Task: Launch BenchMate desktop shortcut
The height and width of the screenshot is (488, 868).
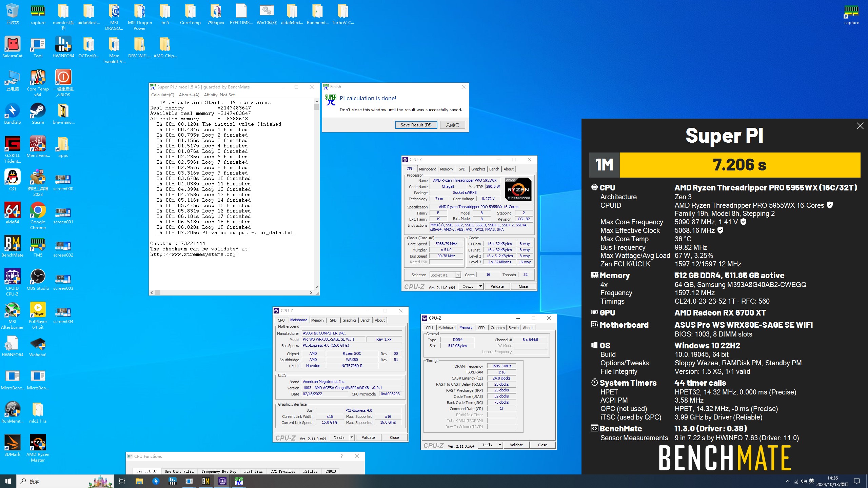Action: [13, 247]
